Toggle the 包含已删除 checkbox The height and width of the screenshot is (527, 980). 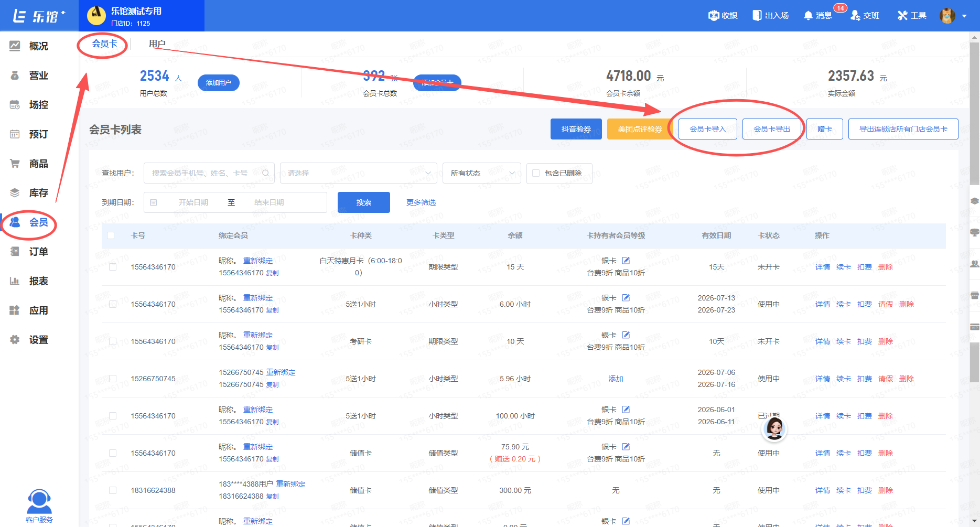(536, 173)
